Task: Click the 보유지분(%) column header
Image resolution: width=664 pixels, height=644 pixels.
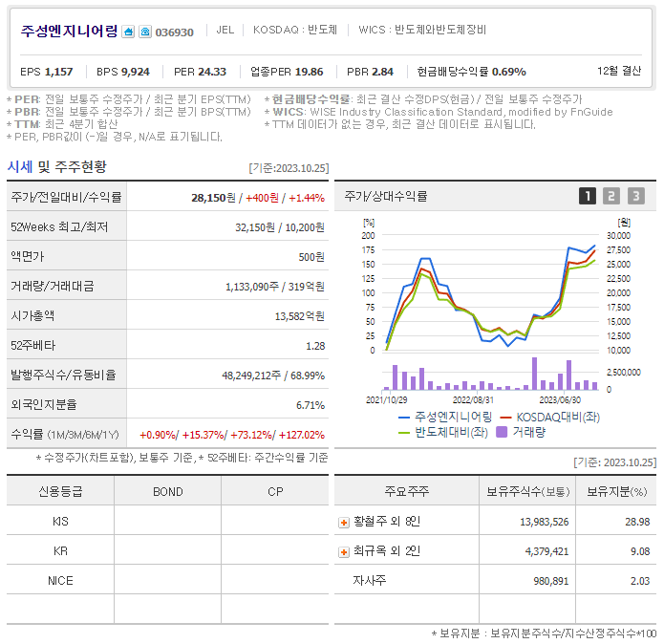Action: coord(616,491)
